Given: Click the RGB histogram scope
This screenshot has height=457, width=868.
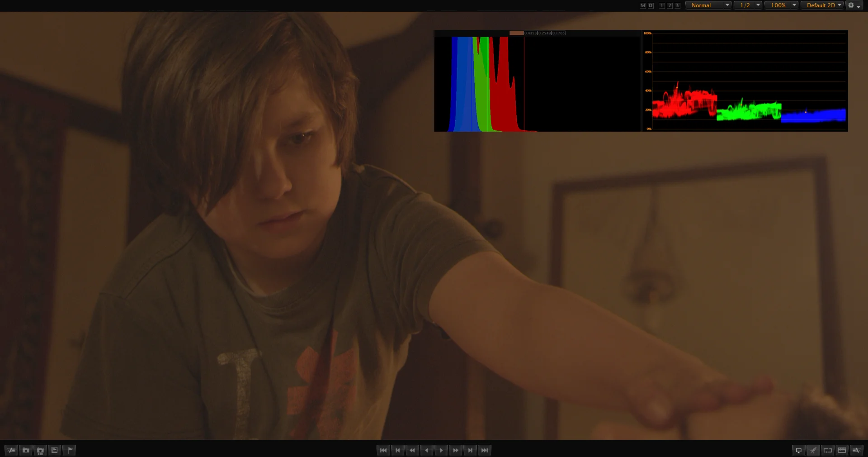Looking at the screenshot, I should 538,84.
